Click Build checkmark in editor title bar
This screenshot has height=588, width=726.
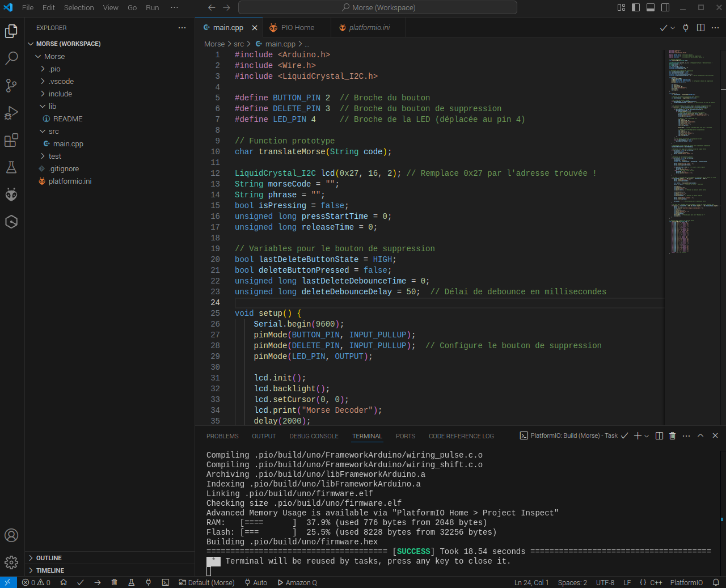[663, 28]
